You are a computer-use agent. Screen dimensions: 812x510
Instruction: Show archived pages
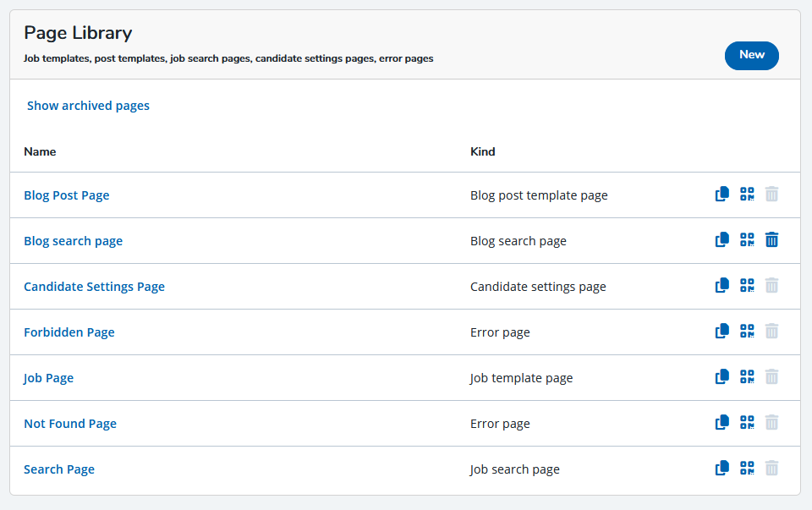[x=88, y=106]
